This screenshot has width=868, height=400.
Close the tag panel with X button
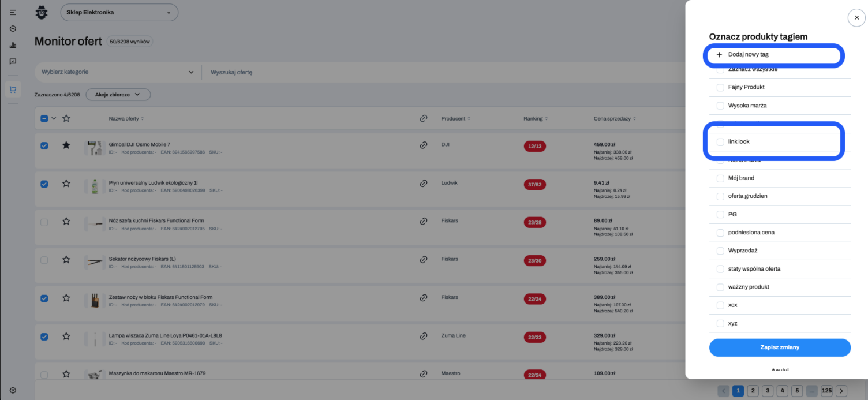[856, 18]
